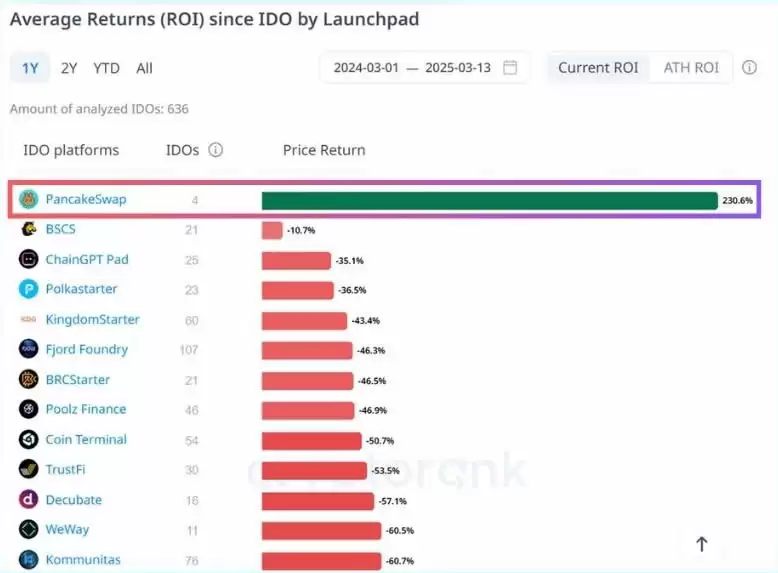Select the All time range

pos(145,68)
